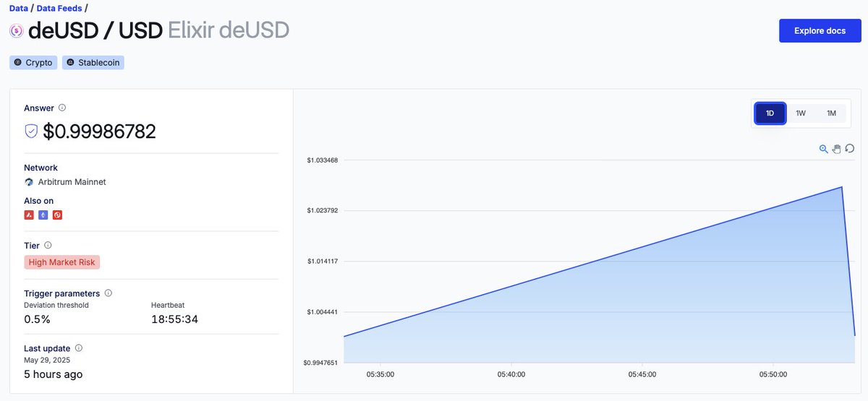Click the High Market Risk badge

pos(62,262)
